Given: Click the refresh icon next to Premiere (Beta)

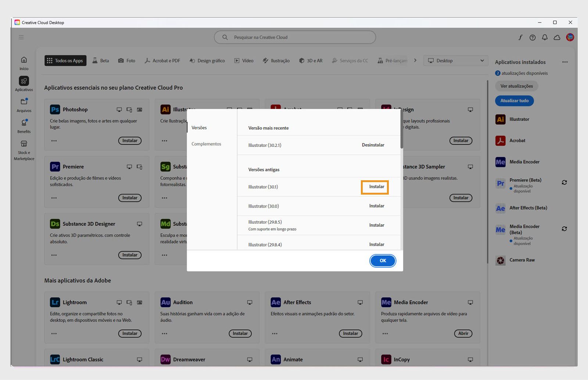Looking at the screenshot, I should 564,182.
